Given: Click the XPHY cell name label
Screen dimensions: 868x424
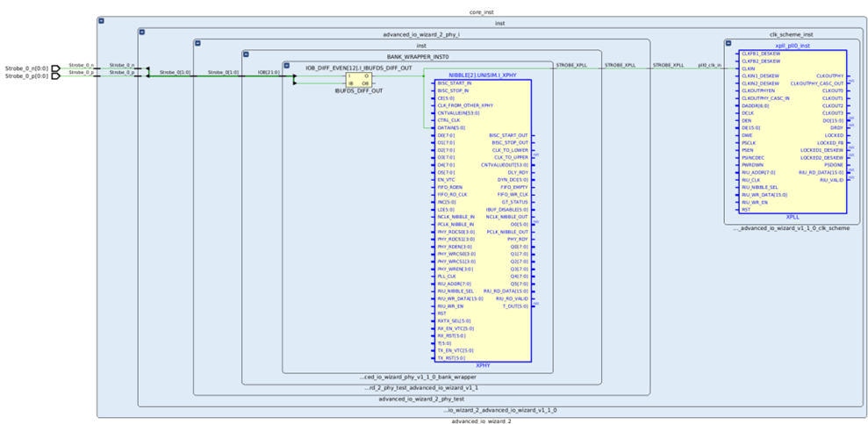Looking at the screenshot, I should [482, 365].
